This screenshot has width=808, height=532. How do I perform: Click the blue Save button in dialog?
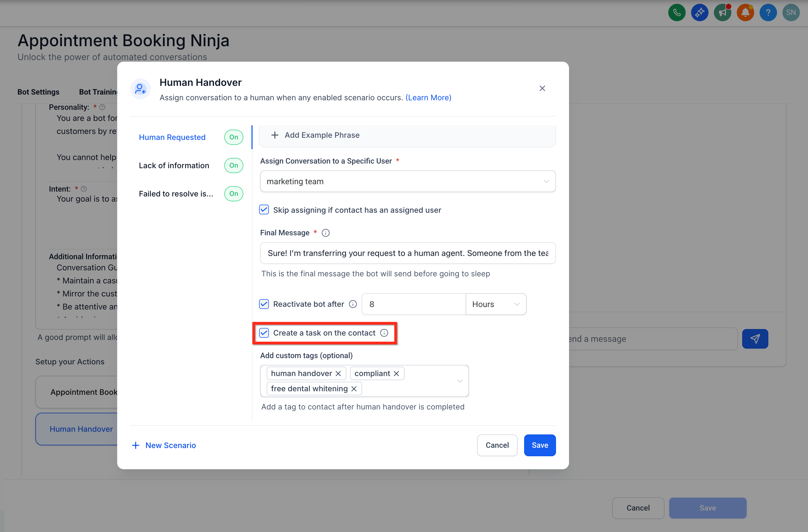tap(540, 445)
